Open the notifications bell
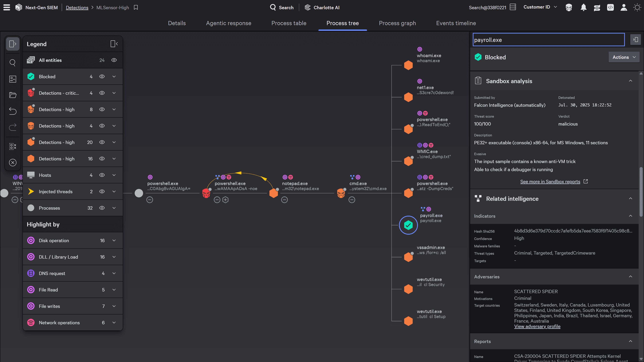The width and height of the screenshot is (644, 362). tap(583, 8)
